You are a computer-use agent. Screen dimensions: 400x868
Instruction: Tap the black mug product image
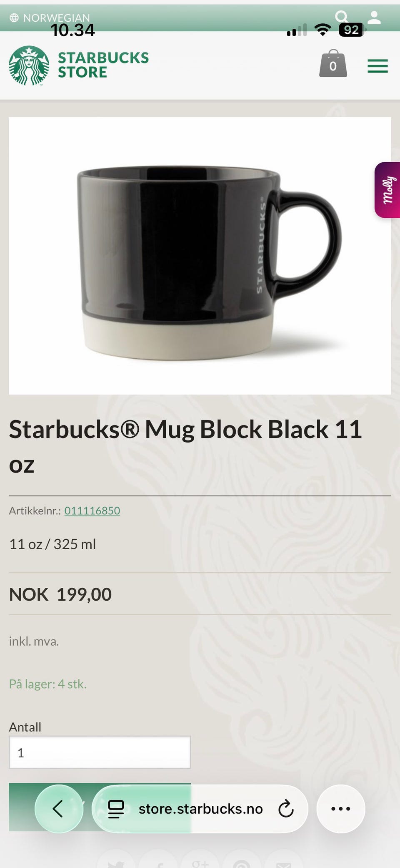point(200,256)
